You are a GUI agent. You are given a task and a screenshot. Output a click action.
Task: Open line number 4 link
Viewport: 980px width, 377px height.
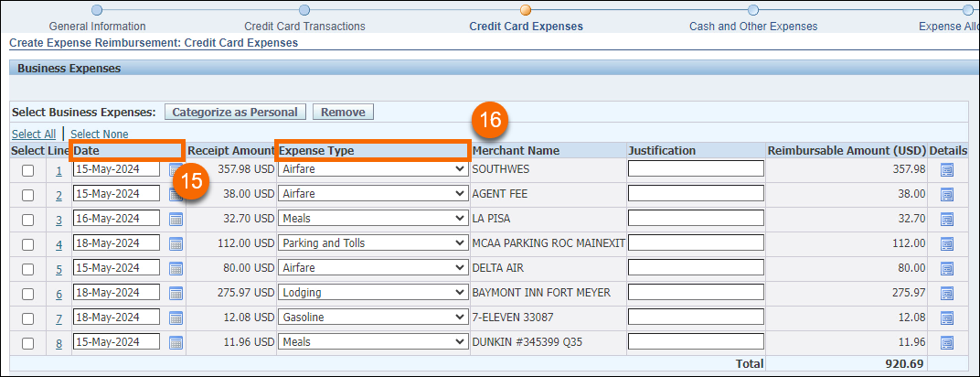59,244
